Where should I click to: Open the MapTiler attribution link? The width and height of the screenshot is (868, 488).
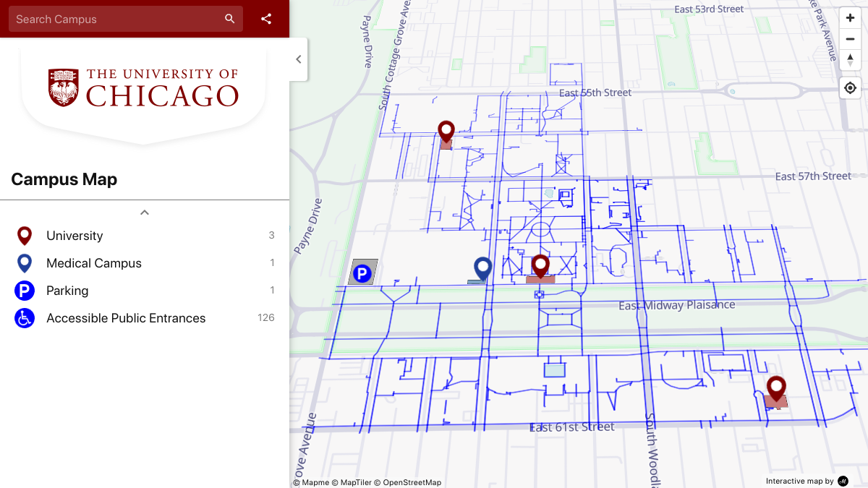(351, 482)
